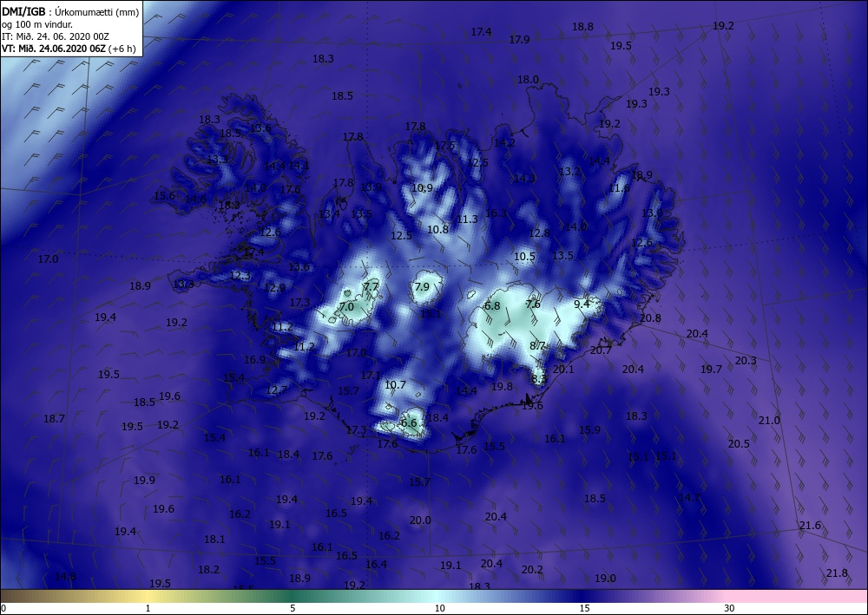Viewport: 868px width, 615px height.
Task: Click the 19.0 value at the bottom
Action: [605, 579]
